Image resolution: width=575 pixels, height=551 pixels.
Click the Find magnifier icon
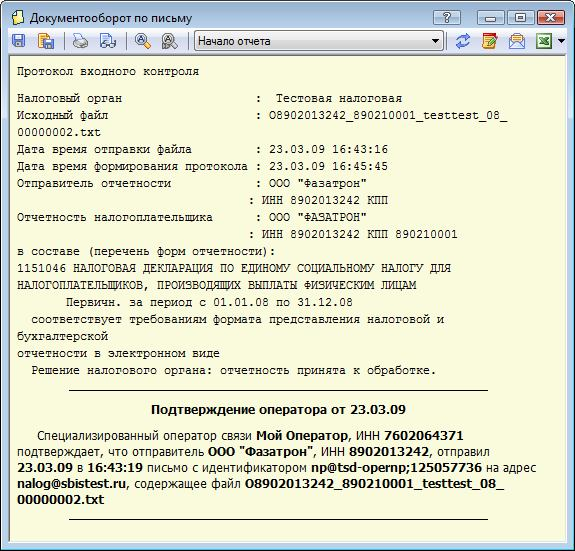pos(142,41)
